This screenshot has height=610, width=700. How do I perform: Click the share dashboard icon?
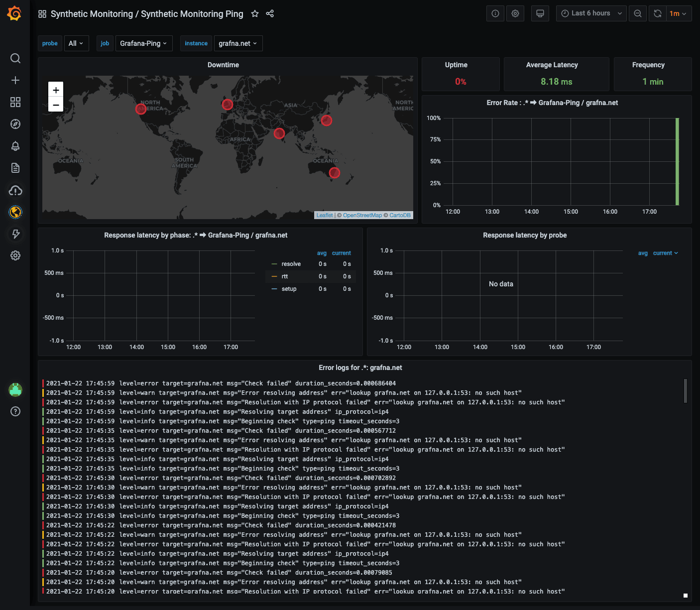[x=270, y=13]
